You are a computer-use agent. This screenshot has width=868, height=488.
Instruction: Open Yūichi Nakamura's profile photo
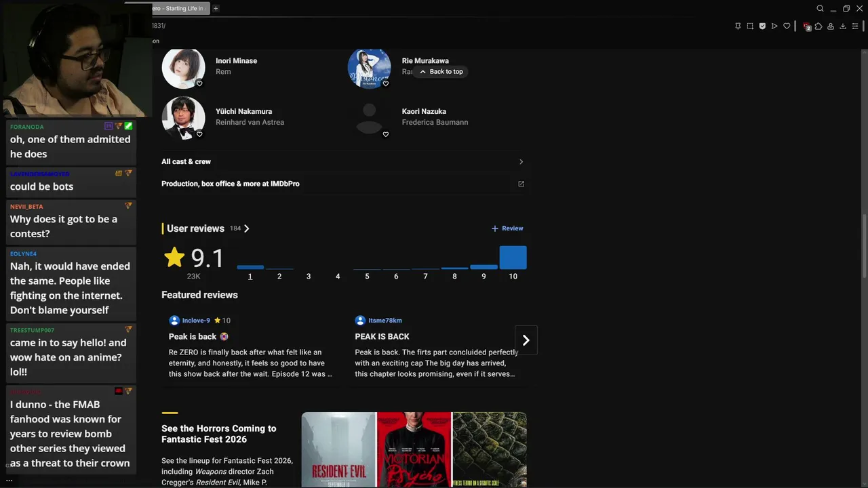tap(183, 117)
